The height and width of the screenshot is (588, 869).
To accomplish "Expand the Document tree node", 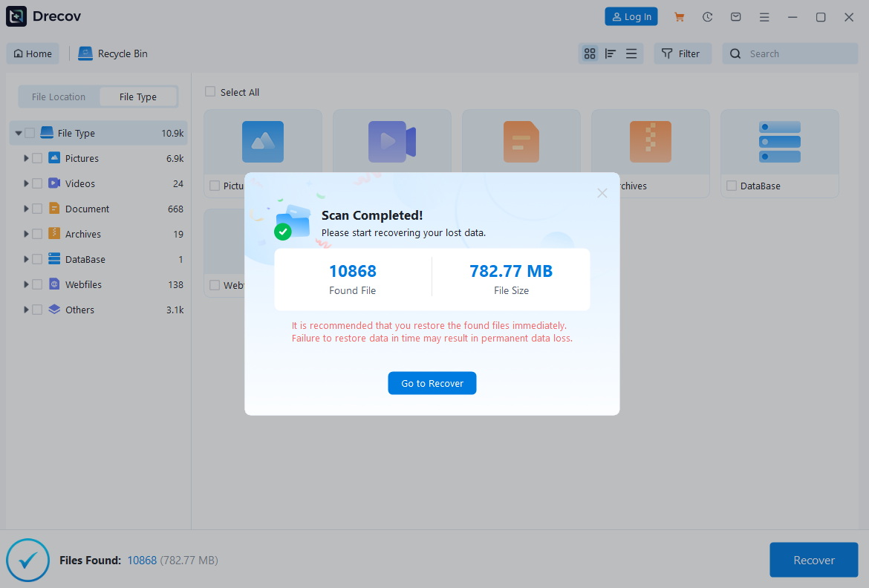I will [x=26, y=209].
